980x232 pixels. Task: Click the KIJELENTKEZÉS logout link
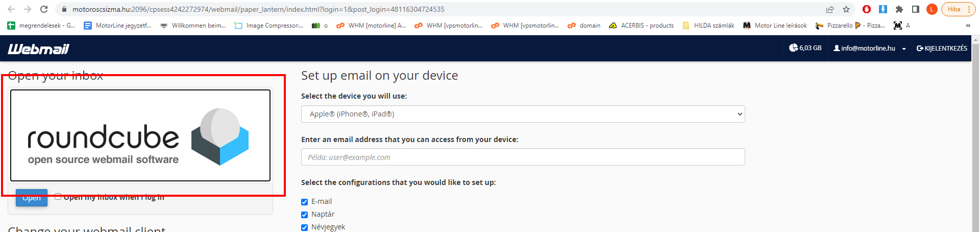[x=942, y=49]
